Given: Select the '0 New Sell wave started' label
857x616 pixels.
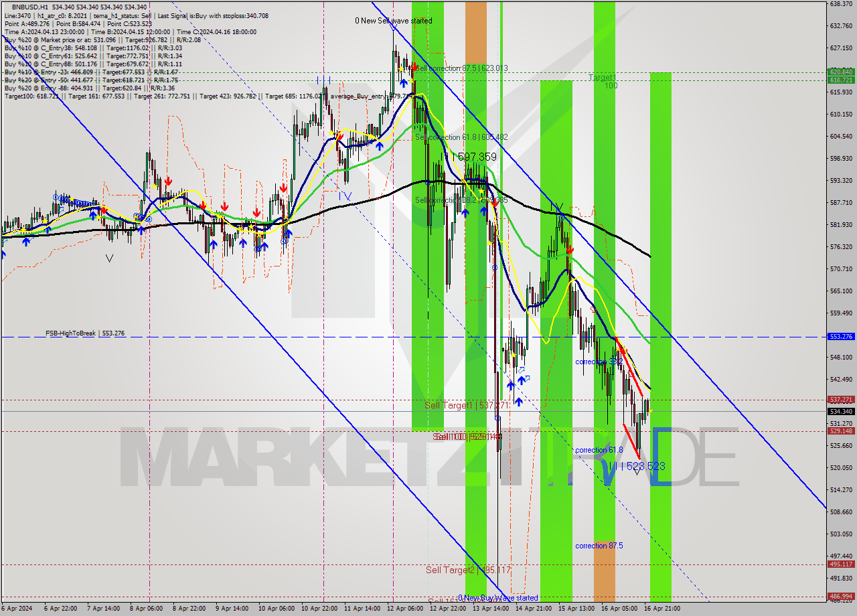Looking at the screenshot, I should click(394, 21).
